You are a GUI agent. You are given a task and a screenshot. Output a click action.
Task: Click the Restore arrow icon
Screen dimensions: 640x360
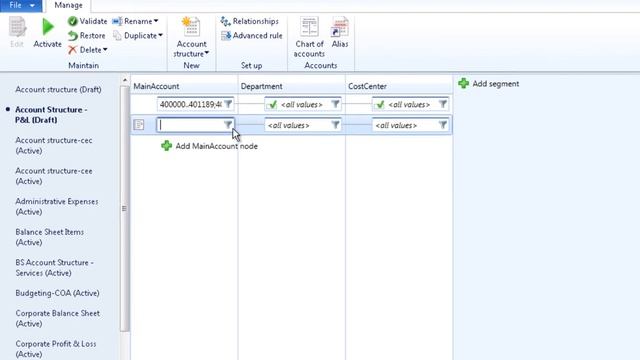click(x=73, y=36)
